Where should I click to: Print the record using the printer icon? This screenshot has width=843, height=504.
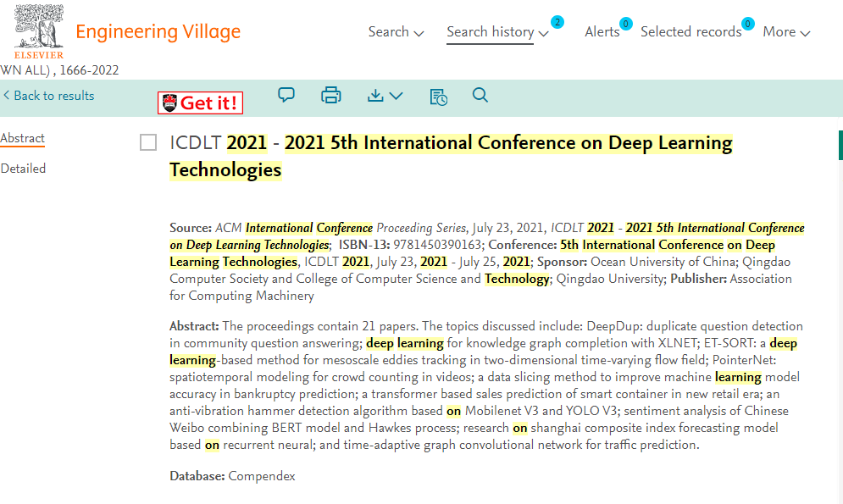(330, 95)
